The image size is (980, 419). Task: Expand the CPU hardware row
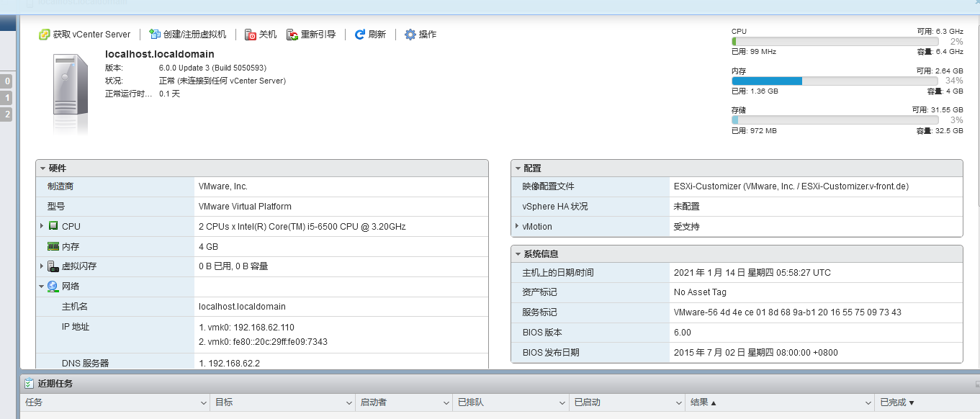42,226
